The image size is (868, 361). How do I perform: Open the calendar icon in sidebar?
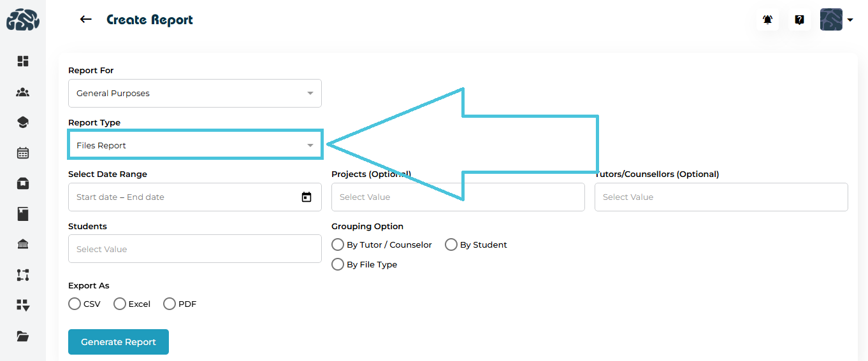pyautogui.click(x=23, y=153)
